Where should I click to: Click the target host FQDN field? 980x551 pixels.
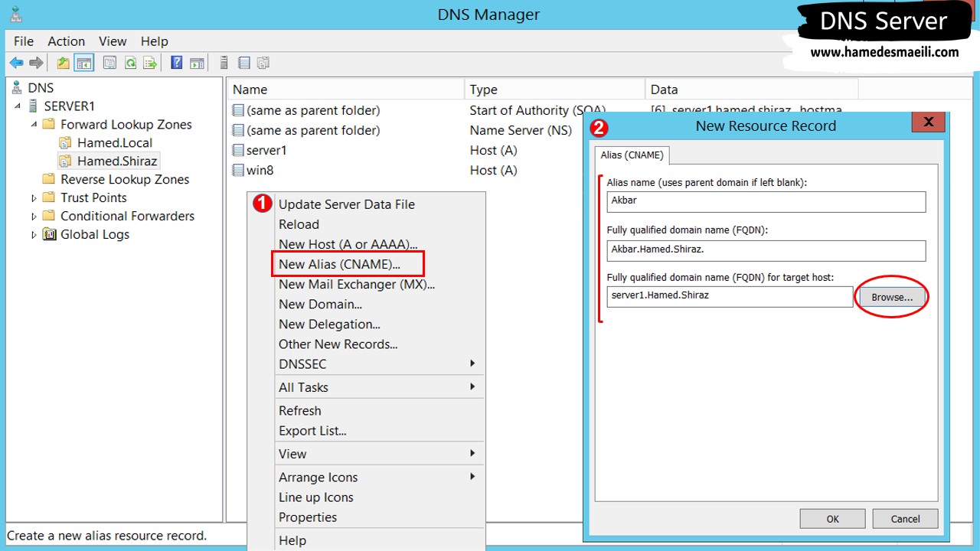click(730, 296)
